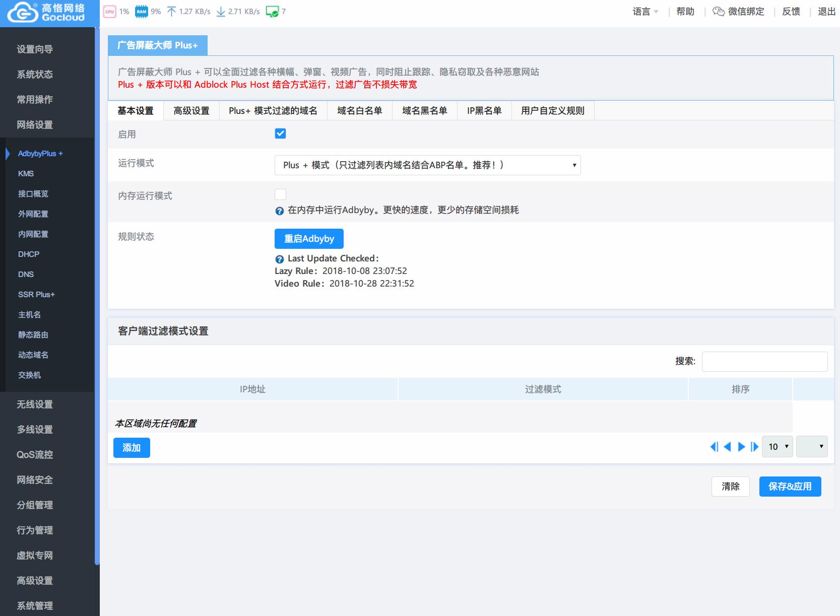The width and height of the screenshot is (840, 616).
Task: Click the 保存&应用 button
Action: coord(790,487)
